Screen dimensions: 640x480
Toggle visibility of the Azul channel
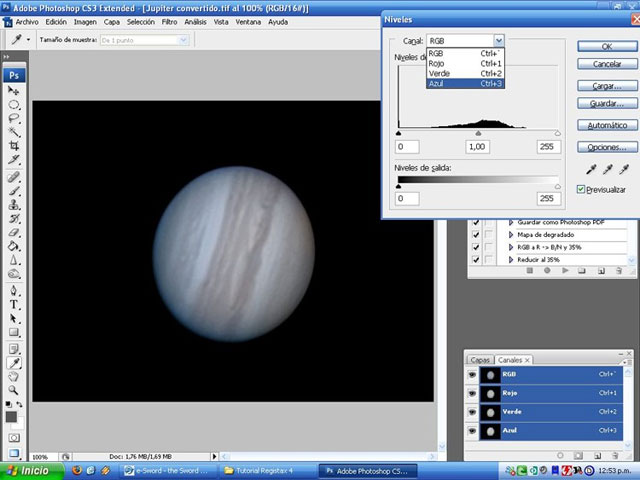472,429
